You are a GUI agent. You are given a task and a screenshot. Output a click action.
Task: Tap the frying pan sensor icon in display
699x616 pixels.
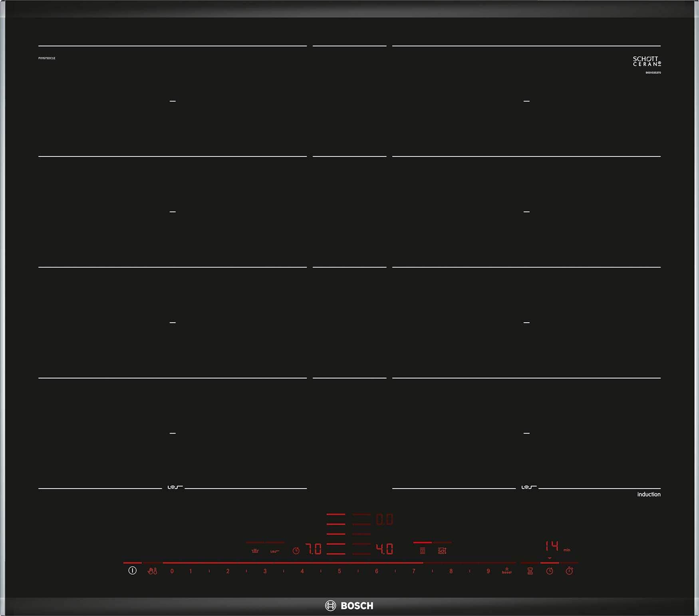274,551
